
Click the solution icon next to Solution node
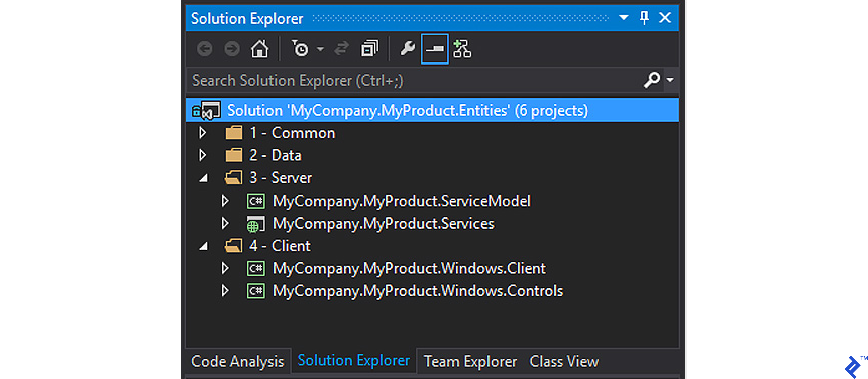pyautogui.click(x=207, y=110)
